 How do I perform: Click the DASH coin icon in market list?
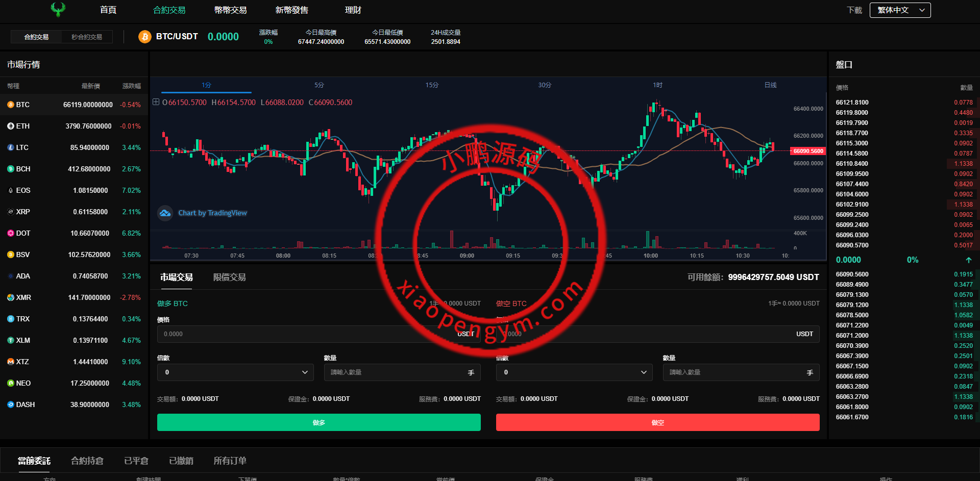tap(10, 404)
